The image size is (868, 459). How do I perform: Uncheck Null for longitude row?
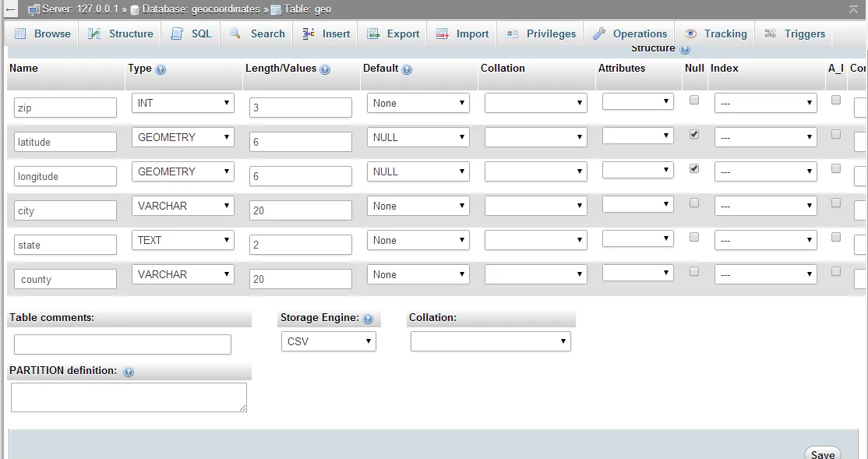pyautogui.click(x=693, y=169)
